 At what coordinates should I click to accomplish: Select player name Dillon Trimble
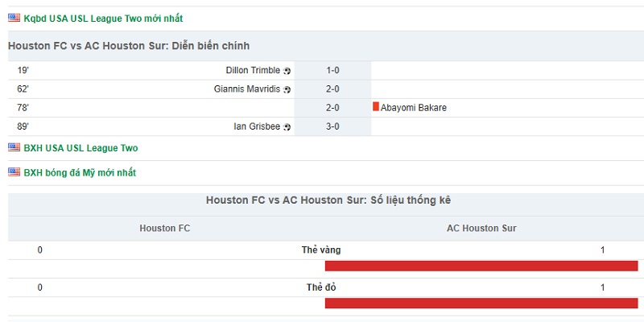(253, 70)
